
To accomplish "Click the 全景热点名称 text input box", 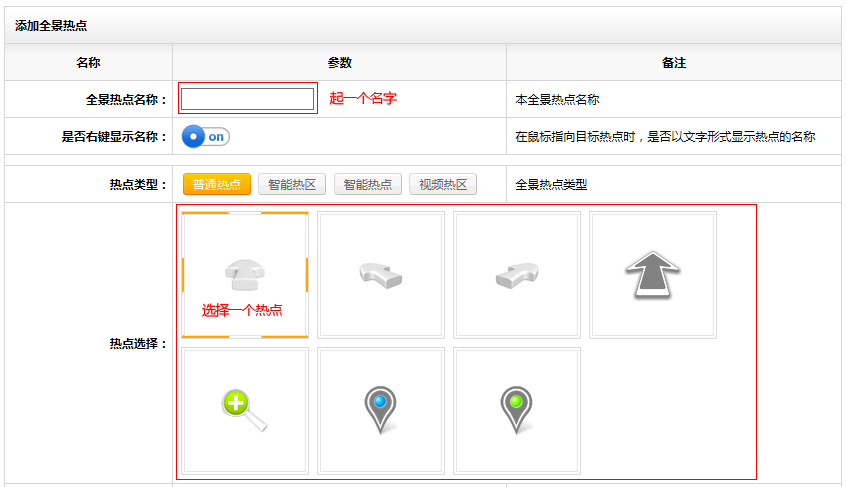I will point(248,99).
